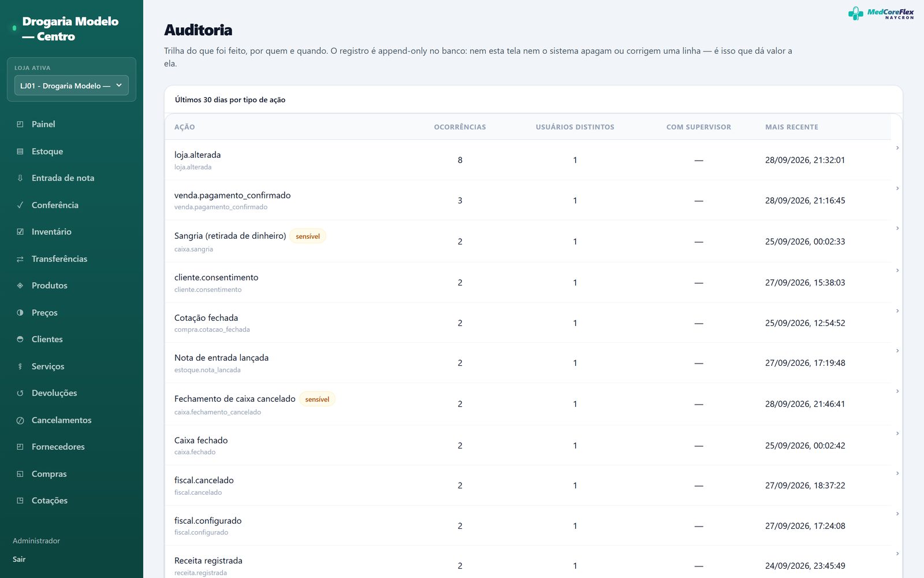The image size is (924, 578).
Task: Click the estoque.nota_lancada code text
Action: tap(207, 370)
